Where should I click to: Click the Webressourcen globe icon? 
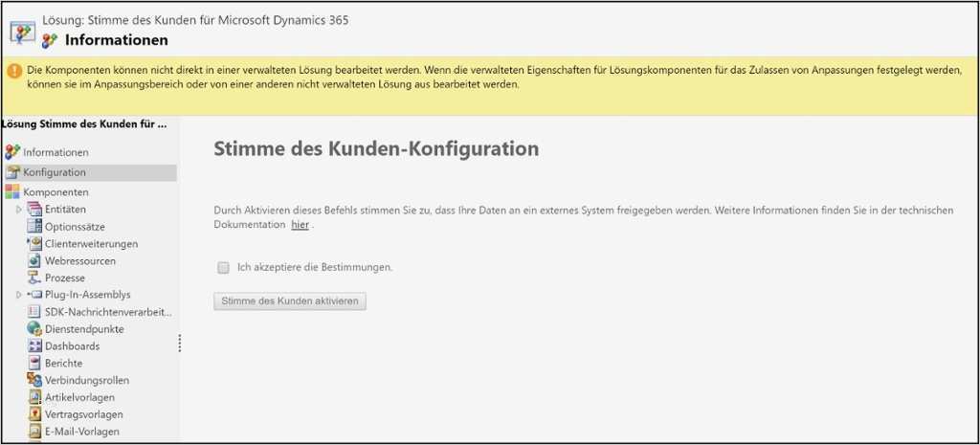tap(34, 260)
